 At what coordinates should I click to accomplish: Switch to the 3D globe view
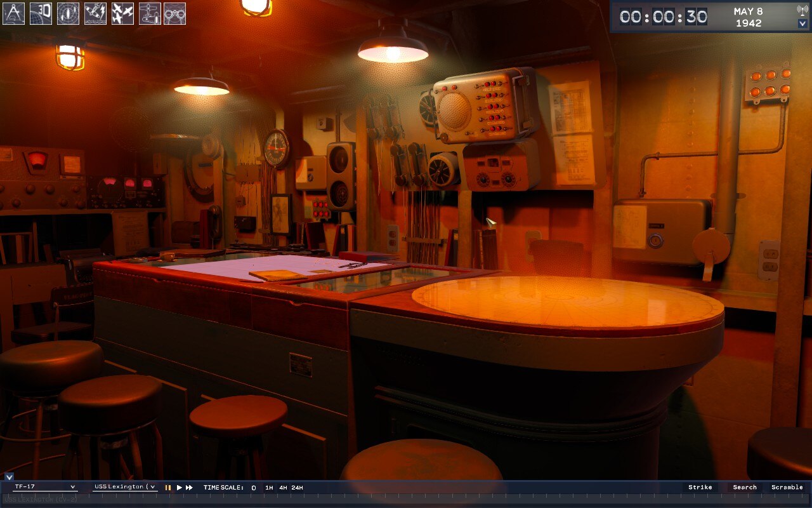click(41, 13)
